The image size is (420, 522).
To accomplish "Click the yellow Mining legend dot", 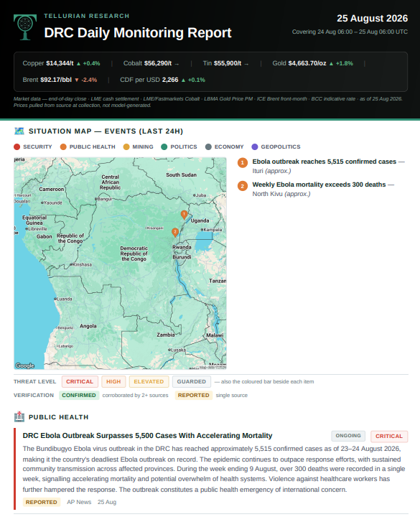I will coord(126,146).
